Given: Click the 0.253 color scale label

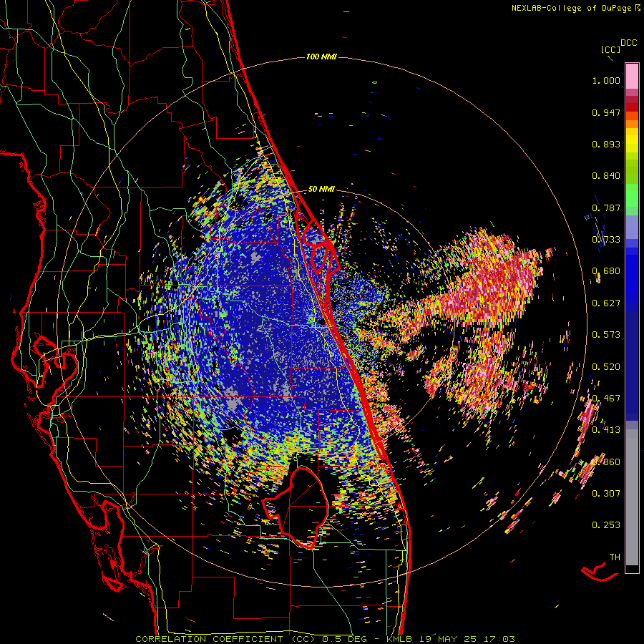Looking at the screenshot, I should click(x=606, y=525).
